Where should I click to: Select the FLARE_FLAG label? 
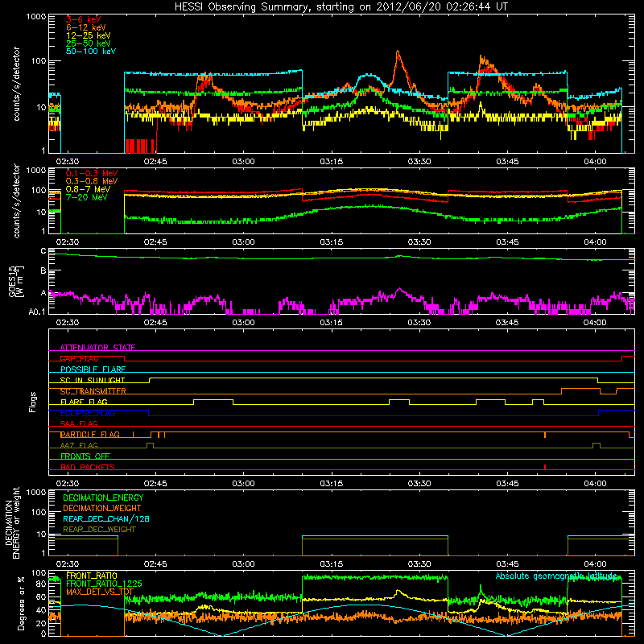(84, 402)
